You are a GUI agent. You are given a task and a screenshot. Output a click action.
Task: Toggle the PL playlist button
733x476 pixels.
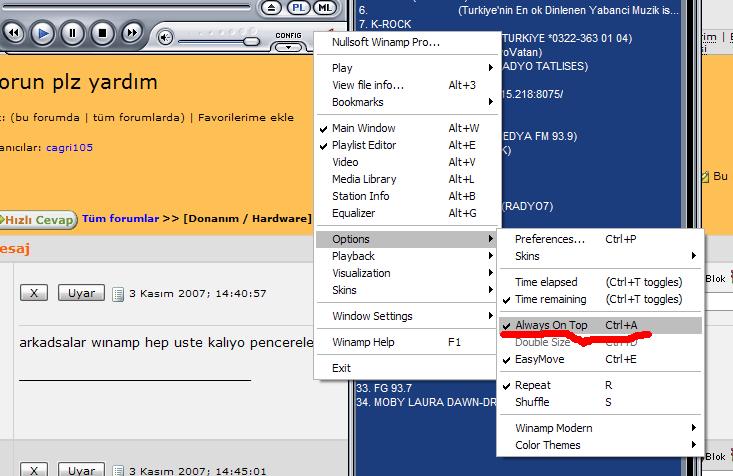pyautogui.click(x=299, y=7)
